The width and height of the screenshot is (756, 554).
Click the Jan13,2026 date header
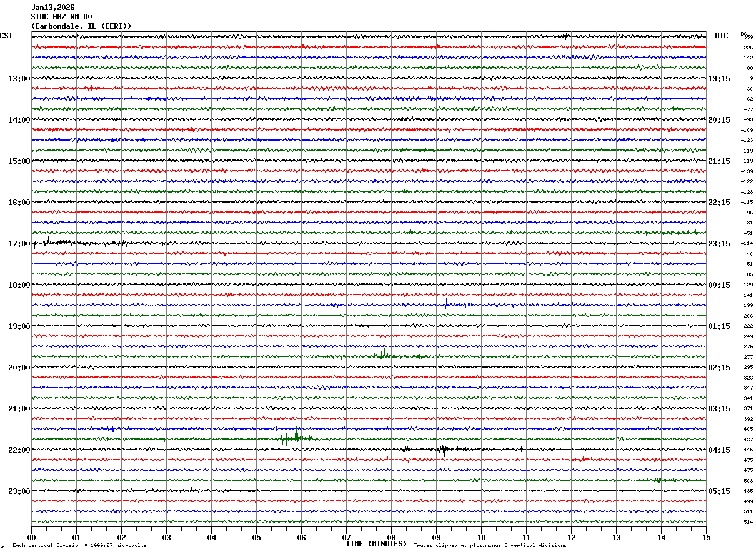(52, 8)
